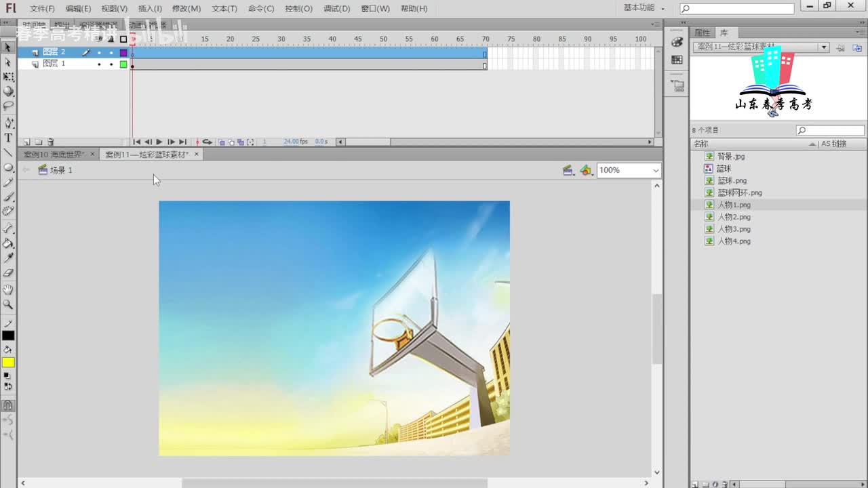Open the Swatches panel from dock
This screenshot has width=868, height=488.
click(677, 60)
